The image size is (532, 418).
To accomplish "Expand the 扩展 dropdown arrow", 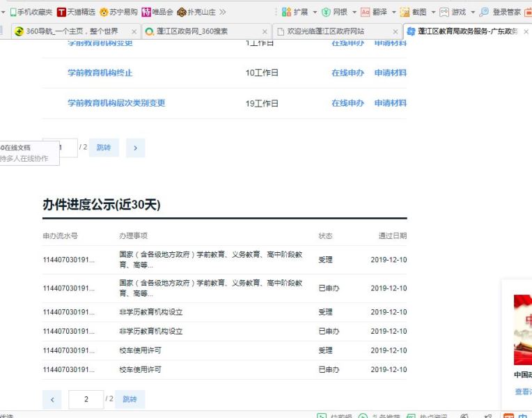I will [x=315, y=13].
